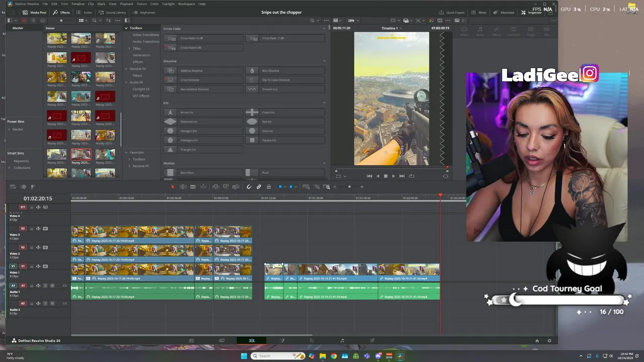Screen dimensions: 644x362
Task: Click the blue Flag icon
Action: tap(280, 187)
